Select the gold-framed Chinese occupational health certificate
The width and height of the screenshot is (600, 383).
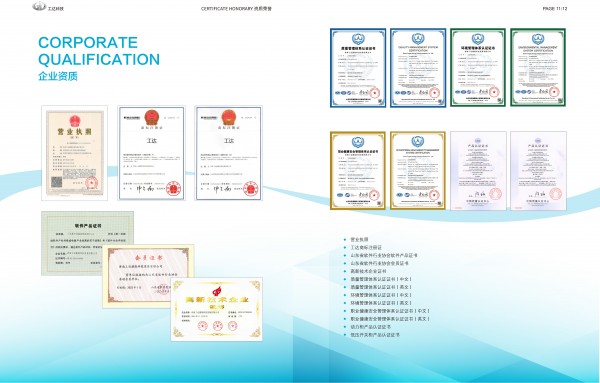[x=358, y=171]
